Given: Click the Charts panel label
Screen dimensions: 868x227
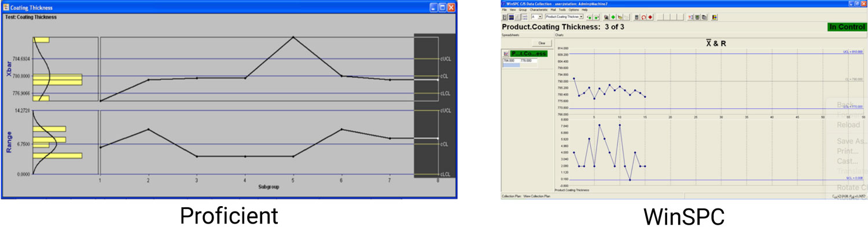Looking at the screenshot, I should (x=559, y=35).
